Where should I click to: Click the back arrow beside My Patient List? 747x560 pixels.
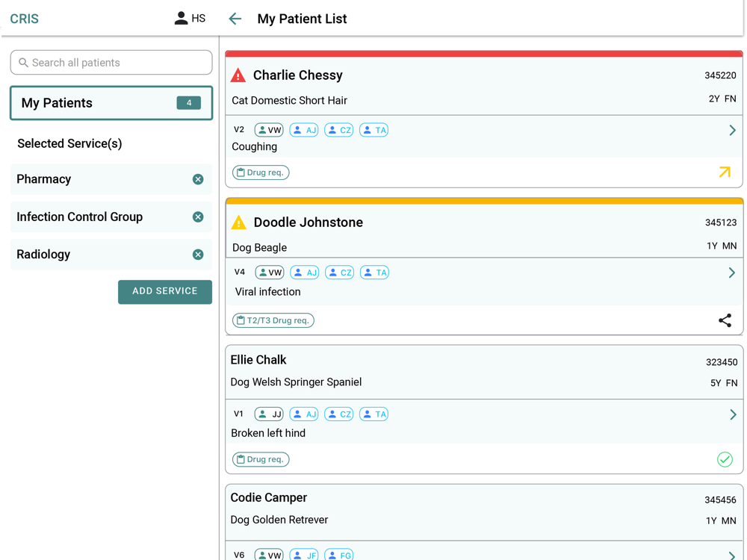pyautogui.click(x=235, y=19)
